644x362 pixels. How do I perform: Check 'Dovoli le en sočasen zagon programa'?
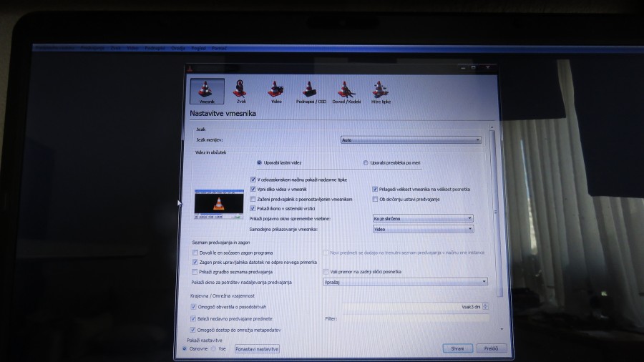click(195, 253)
